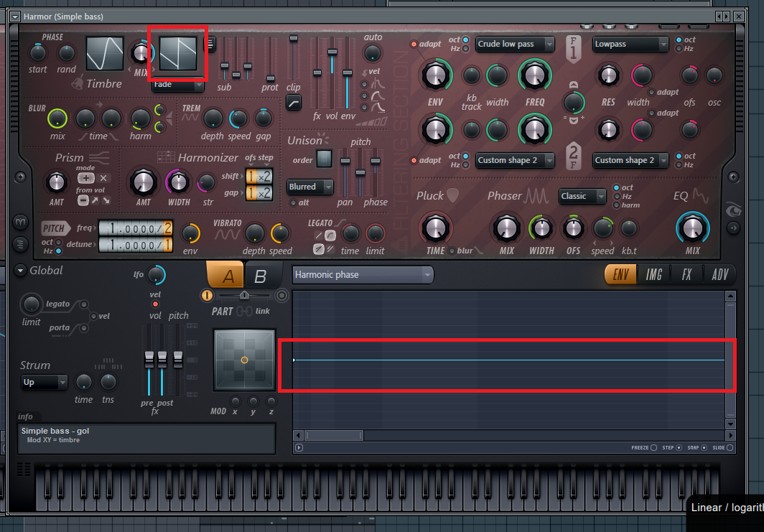Screen dimensions: 764x532
Task: Enable the FREEZE option in envelope editor
Action: coord(654,448)
